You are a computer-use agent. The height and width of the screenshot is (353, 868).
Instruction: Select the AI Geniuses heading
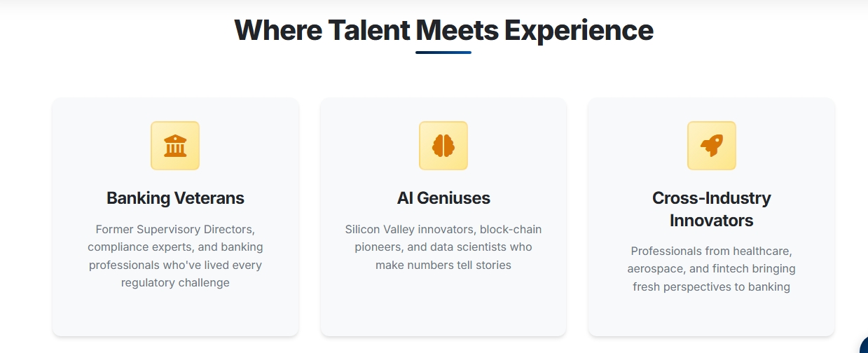pyautogui.click(x=443, y=198)
